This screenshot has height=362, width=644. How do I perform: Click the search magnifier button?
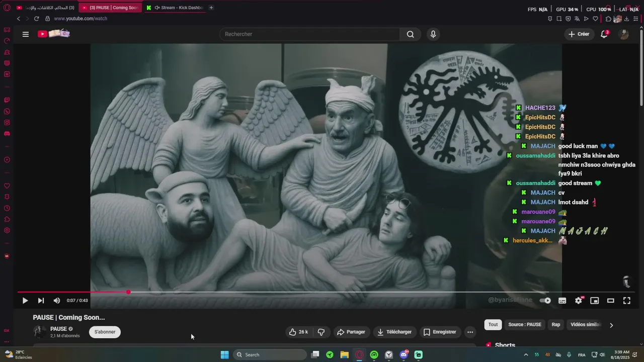point(411,34)
